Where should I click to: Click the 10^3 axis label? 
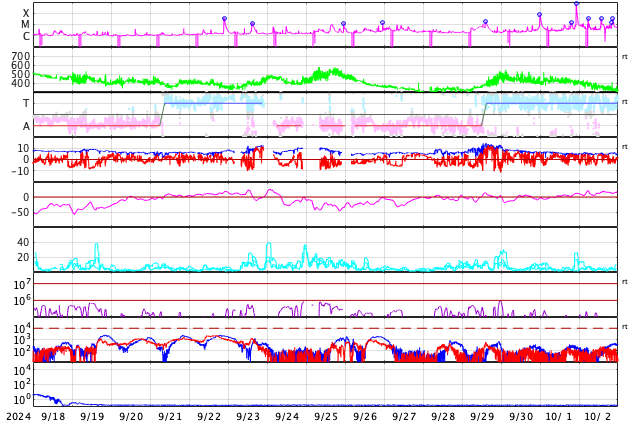pos(22,340)
